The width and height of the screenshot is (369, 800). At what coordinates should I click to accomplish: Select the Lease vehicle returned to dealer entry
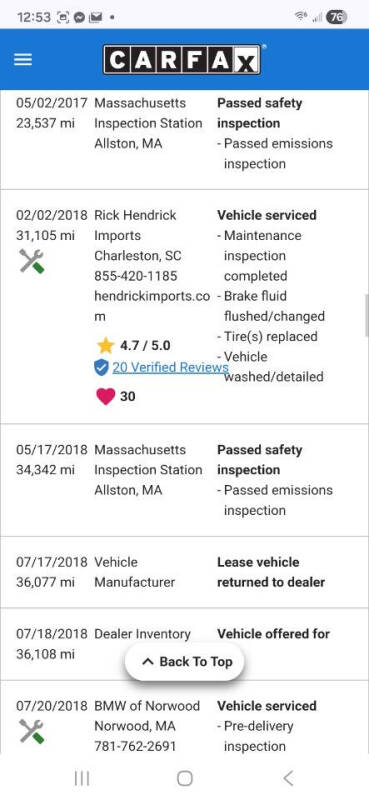(x=271, y=572)
